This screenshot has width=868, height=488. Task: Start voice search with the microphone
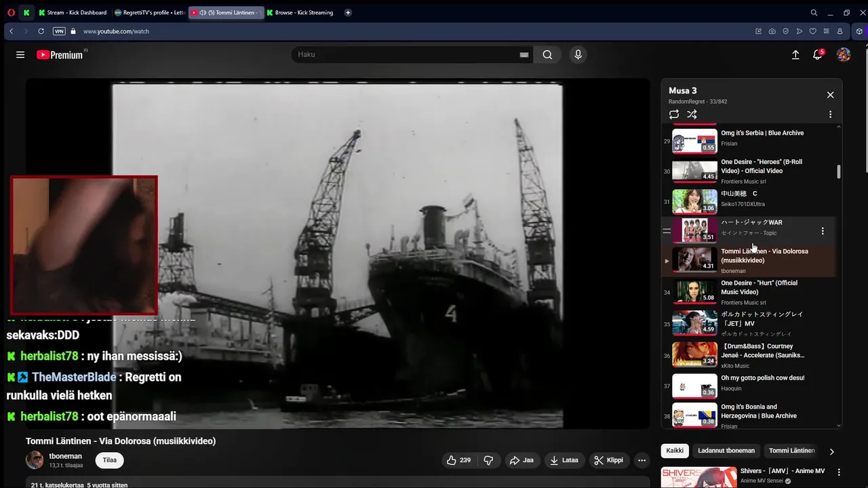pos(578,55)
